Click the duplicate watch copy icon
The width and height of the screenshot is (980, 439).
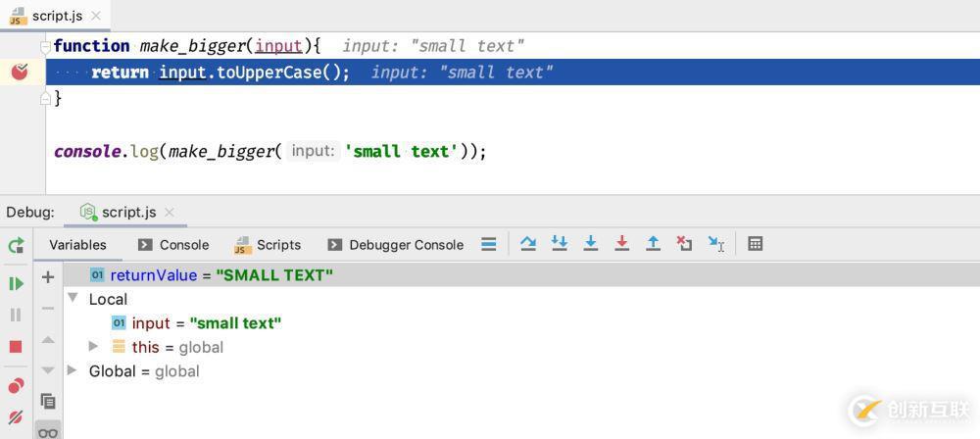(x=48, y=401)
